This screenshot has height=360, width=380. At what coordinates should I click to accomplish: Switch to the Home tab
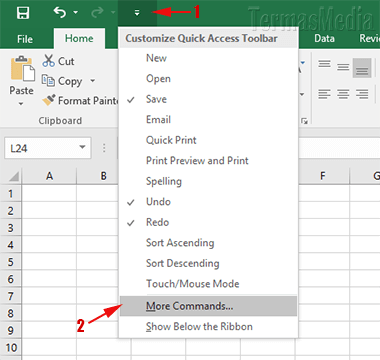coord(79,38)
